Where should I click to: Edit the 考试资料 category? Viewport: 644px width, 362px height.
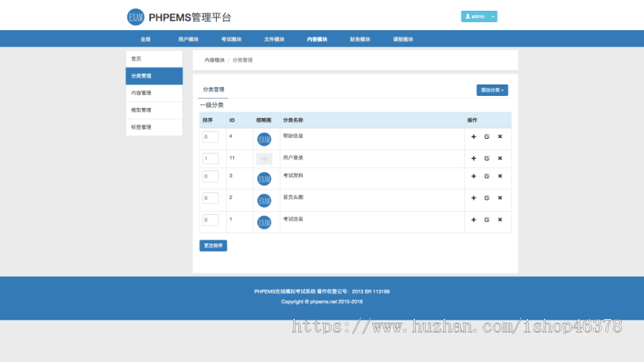[487, 176]
